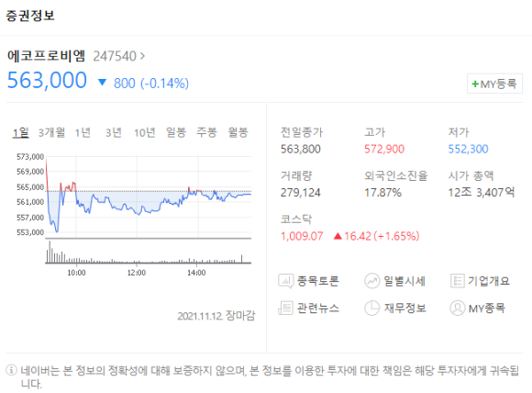Open the 재무정보 link

point(405,309)
